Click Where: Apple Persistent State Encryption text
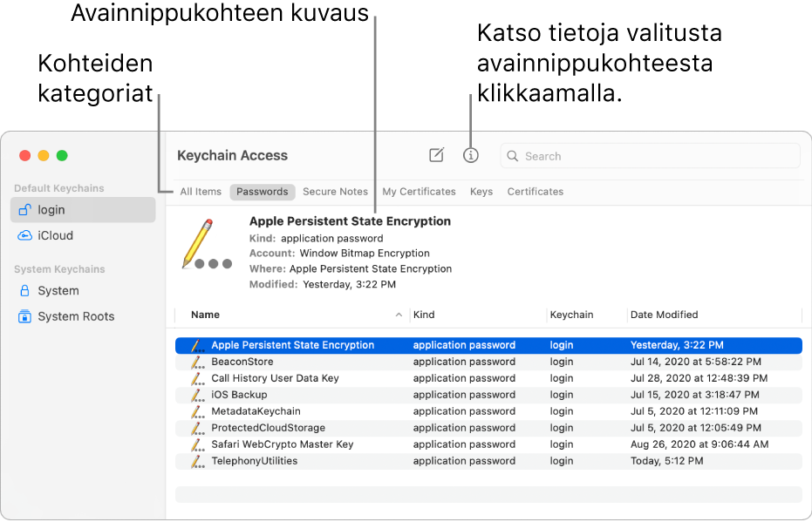812x522 pixels. point(350,268)
